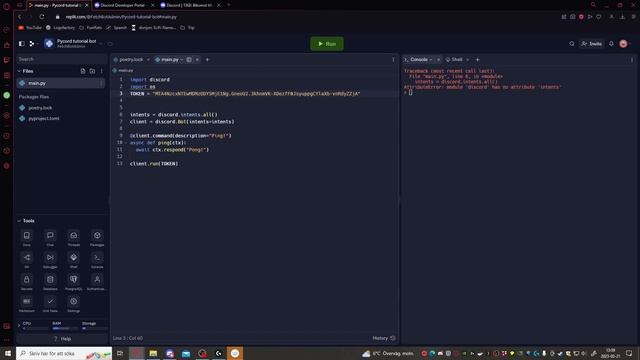640x360 pixels.
Task: Click the Storage usage bar
Action: tap(94, 328)
